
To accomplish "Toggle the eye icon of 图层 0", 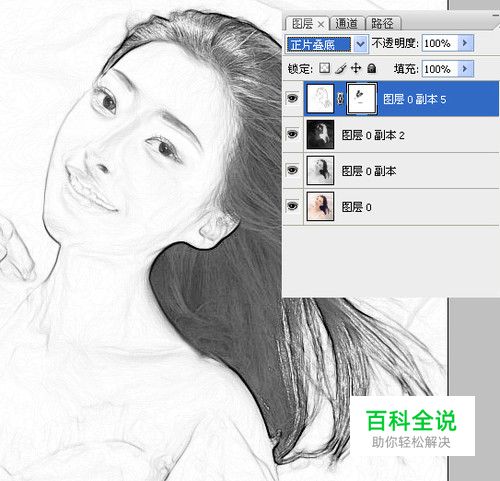I will pyautogui.click(x=292, y=206).
